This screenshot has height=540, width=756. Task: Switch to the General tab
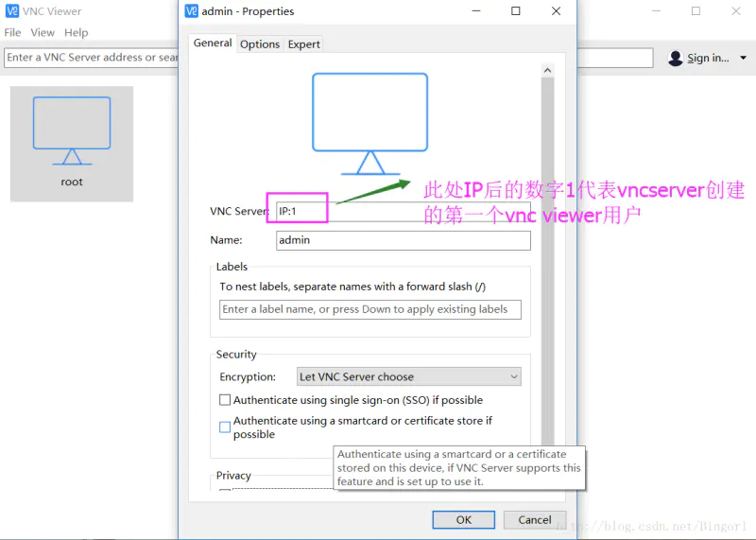click(x=213, y=43)
